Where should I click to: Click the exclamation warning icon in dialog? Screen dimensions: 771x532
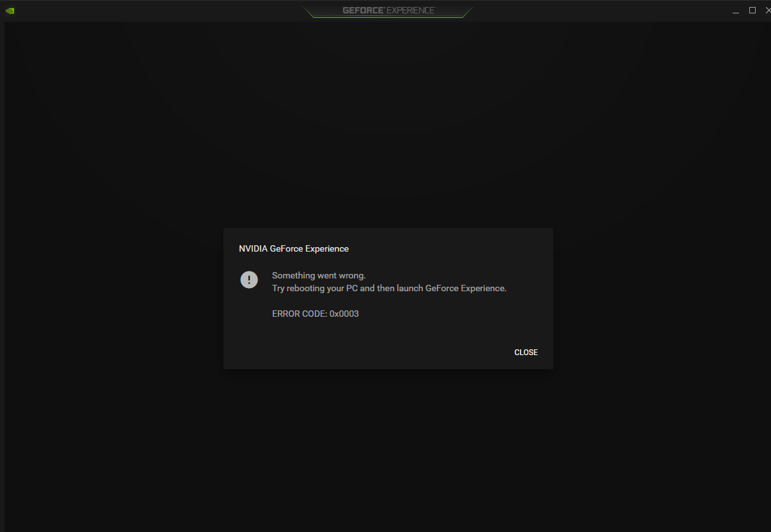pyautogui.click(x=249, y=280)
